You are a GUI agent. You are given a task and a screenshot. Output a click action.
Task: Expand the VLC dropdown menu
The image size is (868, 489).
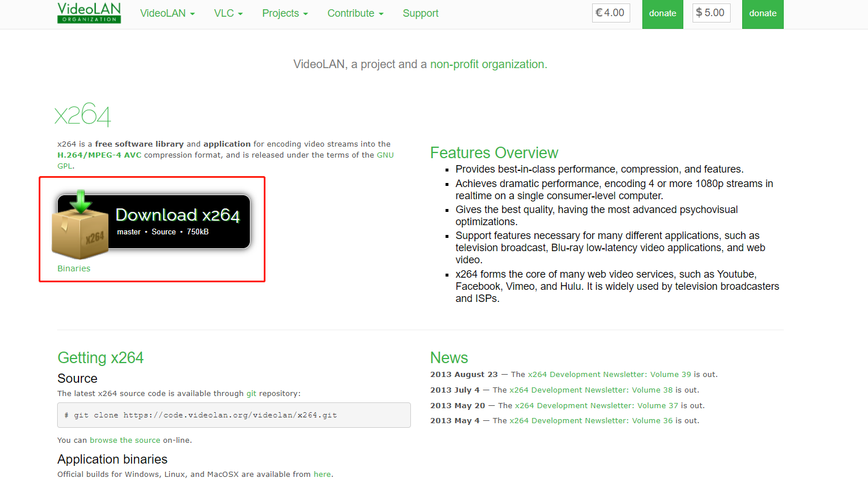[228, 13]
